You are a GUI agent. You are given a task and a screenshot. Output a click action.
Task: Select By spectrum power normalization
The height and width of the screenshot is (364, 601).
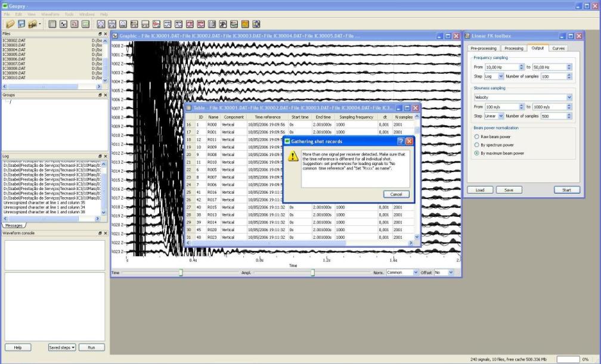pyautogui.click(x=476, y=145)
